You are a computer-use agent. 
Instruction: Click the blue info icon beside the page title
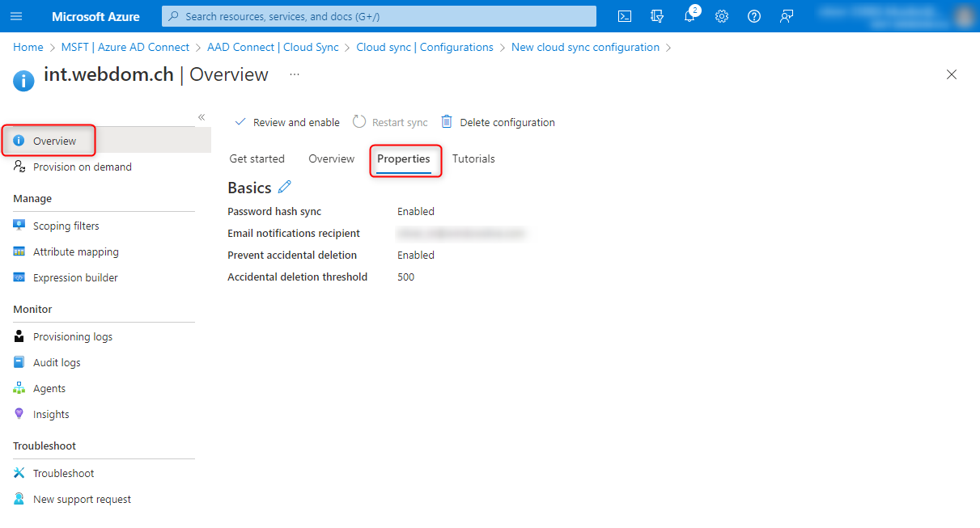pos(23,80)
